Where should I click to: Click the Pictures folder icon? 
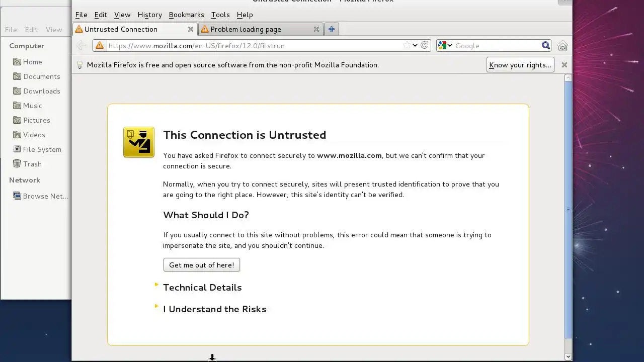17,120
